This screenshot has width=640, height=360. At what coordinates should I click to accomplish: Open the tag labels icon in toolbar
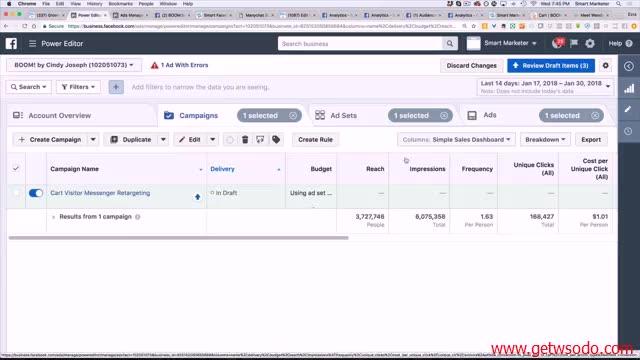276,140
